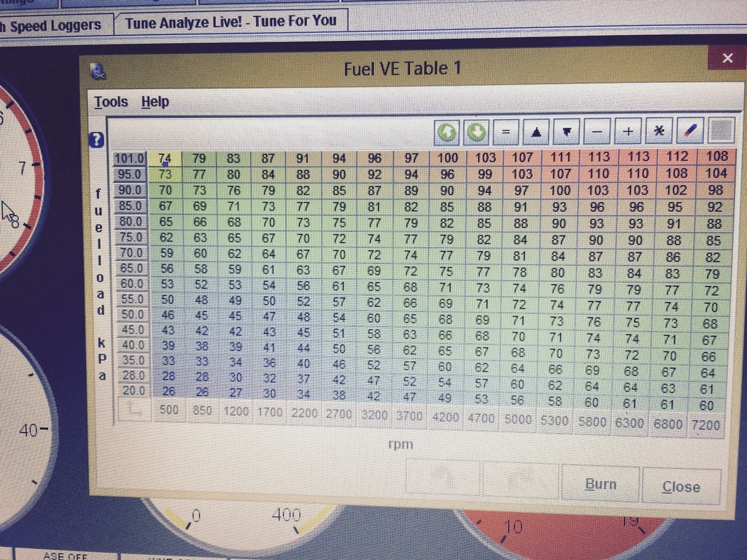747x560 pixels.
Task: Select the pencil interpolate tool
Action: 690,131
